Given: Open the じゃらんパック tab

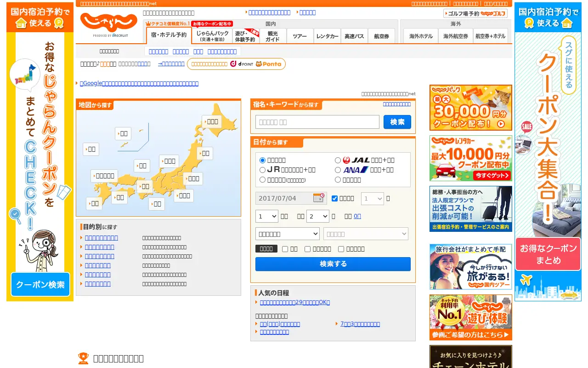Looking at the screenshot, I should 212,36.
